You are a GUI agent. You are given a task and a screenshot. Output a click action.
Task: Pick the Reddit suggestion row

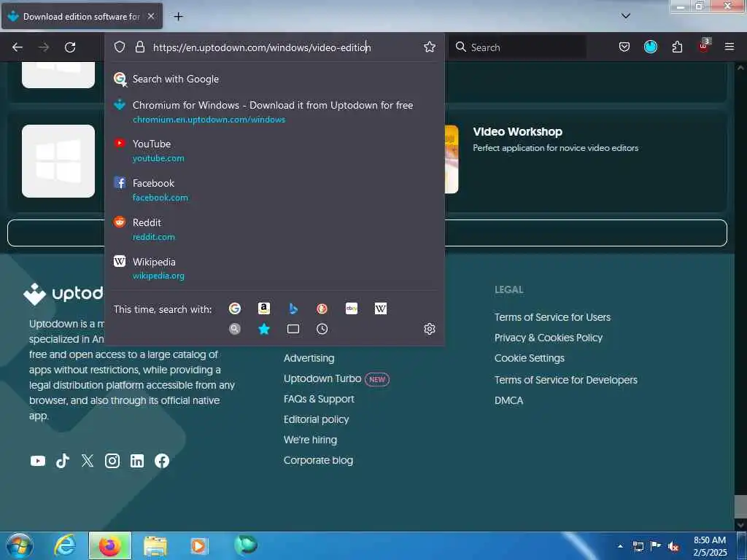274,229
